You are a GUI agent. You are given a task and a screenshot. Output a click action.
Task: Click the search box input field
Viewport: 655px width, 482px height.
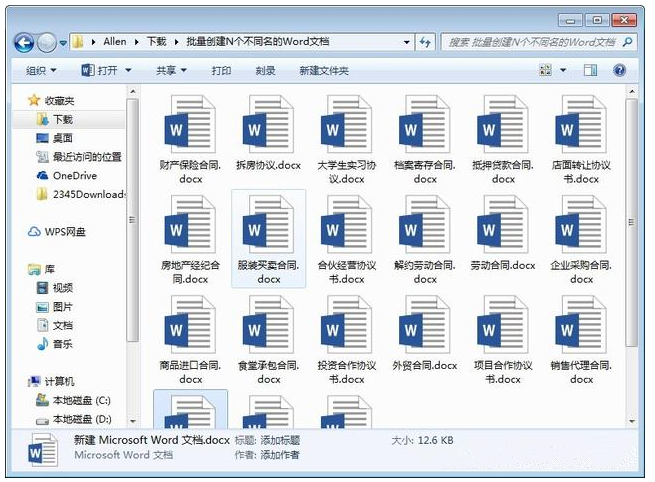(x=530, y=42)
